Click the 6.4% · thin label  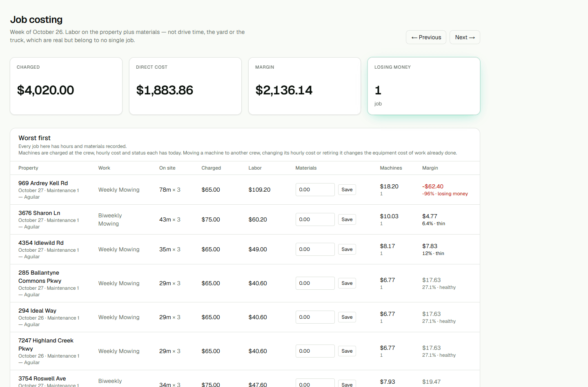coord(434,224)
